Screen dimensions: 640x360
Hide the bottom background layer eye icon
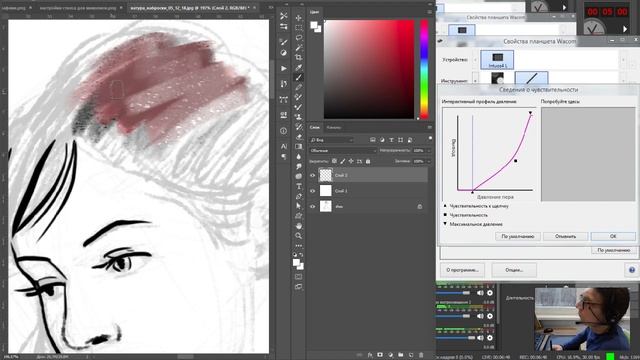coord(313,206)
